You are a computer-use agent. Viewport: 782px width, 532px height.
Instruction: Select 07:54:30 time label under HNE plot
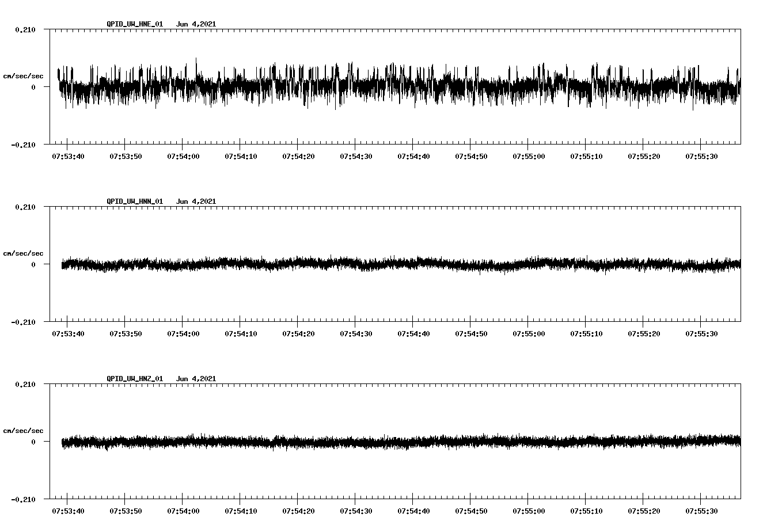(356, 157)
